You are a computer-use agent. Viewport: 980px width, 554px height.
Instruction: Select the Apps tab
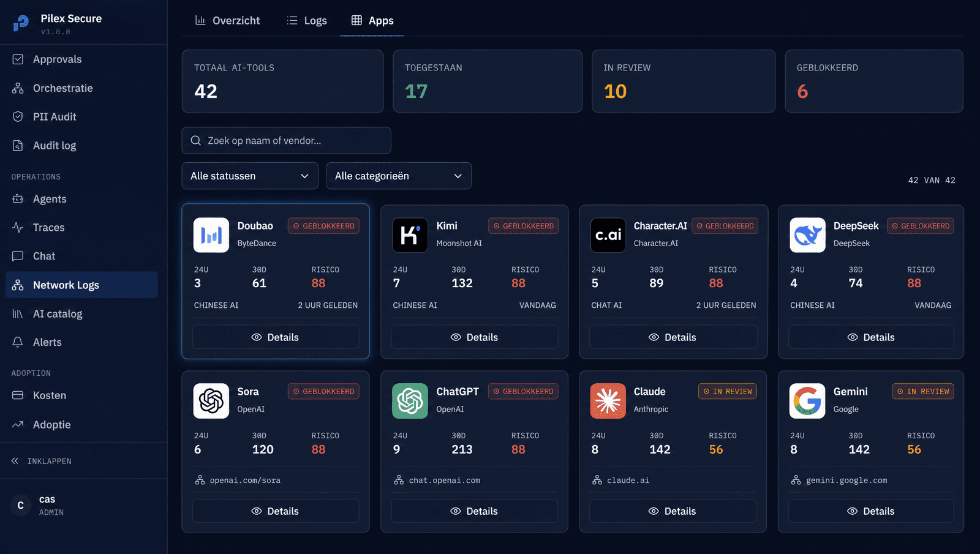372,21
